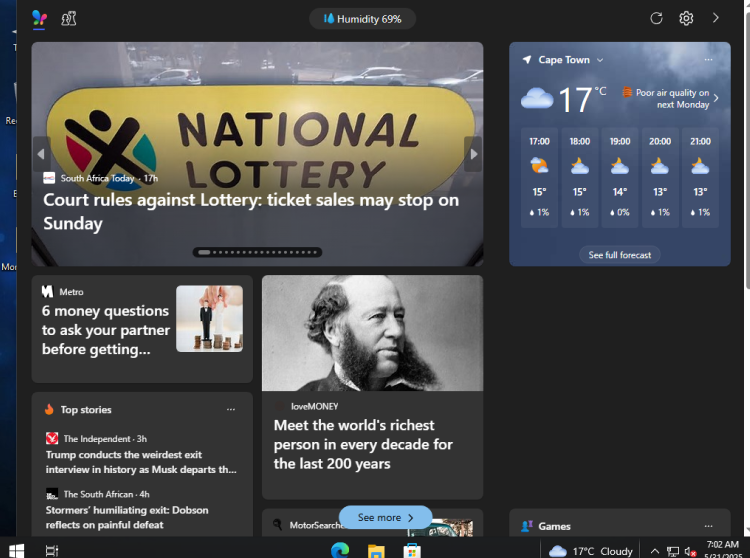Open the chess piece Play tab icon
The height and width of the screenshot is (558, 750).
(69, 19)
